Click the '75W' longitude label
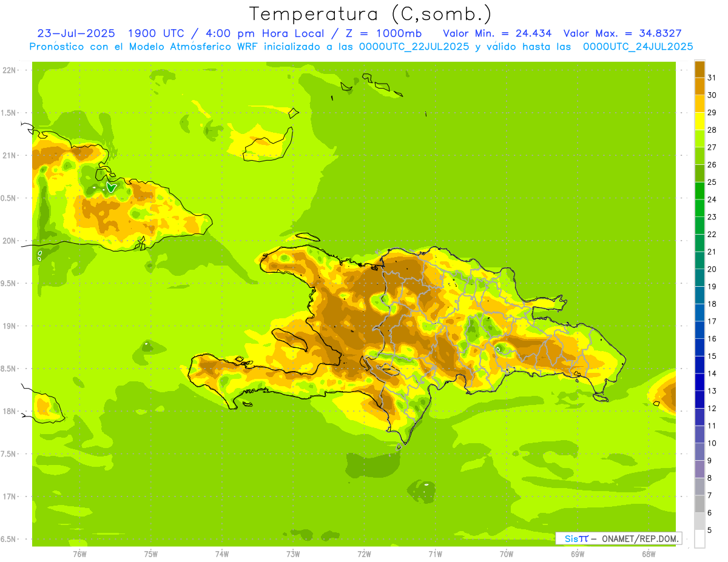Image resolution: width=728 pixels, height=562 pixels. point(151,554)
